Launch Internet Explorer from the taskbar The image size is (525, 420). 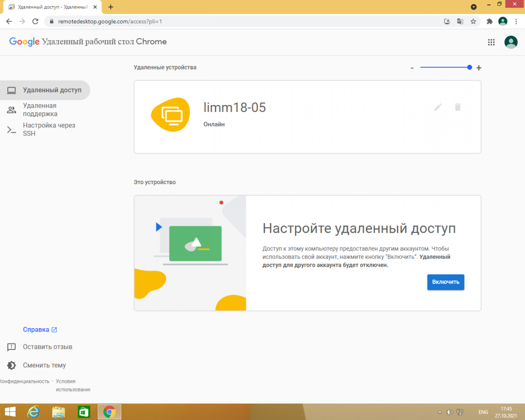33,412
